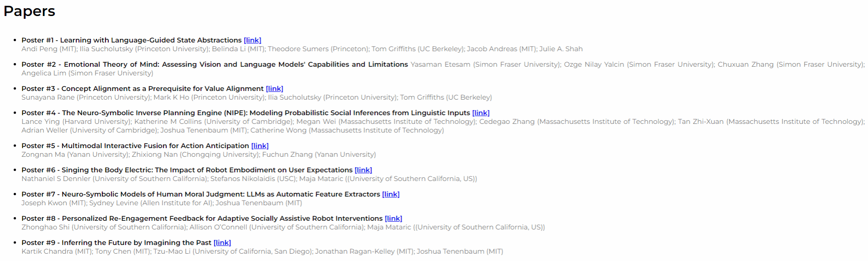Screen dimensions: 868x261
Task: Click author name Joseph Kwon (MIT)
Action: [x=54, y=203]
